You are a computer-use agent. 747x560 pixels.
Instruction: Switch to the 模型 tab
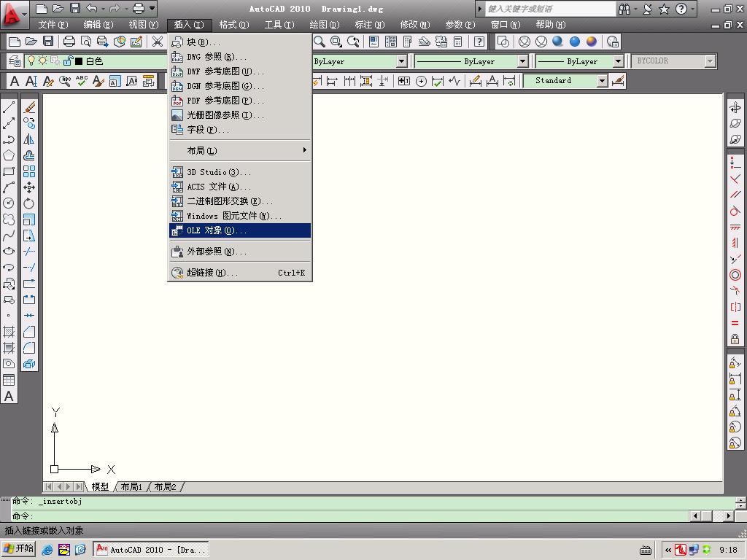pyautogui.click(x=100, y=486)
